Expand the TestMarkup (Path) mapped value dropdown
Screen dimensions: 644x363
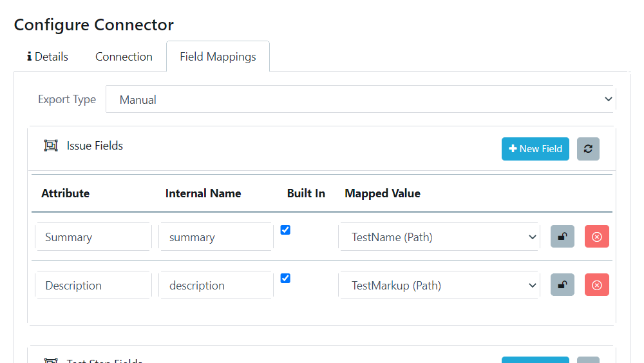[x=439, y=285]
